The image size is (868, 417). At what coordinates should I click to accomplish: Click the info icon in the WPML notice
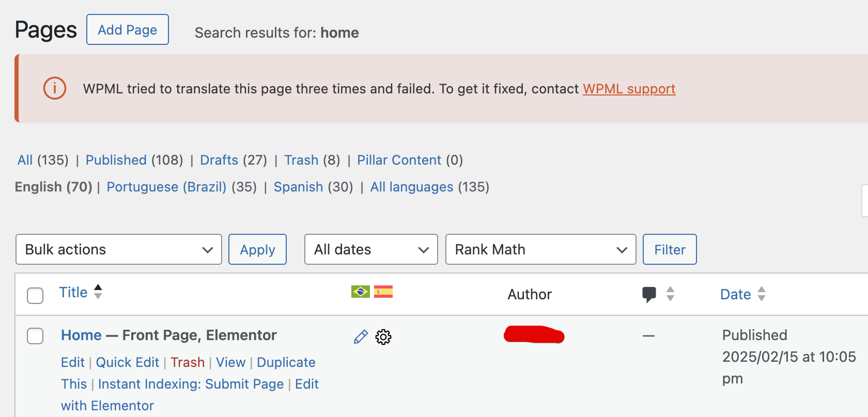(55, 88)
